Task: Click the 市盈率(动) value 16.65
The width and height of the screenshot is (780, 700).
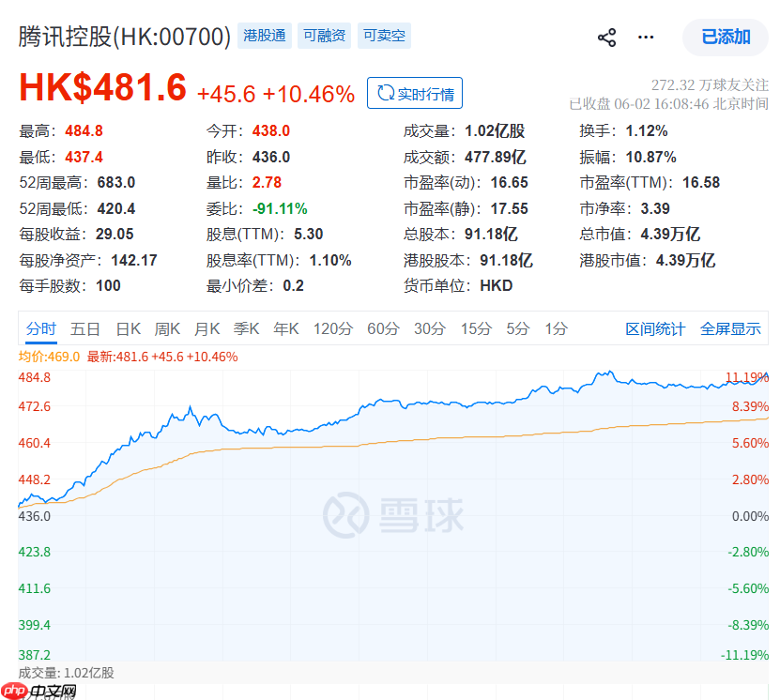Action: (509, 182)
